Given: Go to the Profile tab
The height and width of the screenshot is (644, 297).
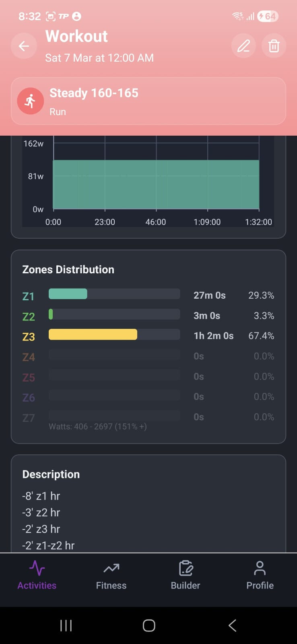Looking at the screenshot, I should click(x=260, y=575).
